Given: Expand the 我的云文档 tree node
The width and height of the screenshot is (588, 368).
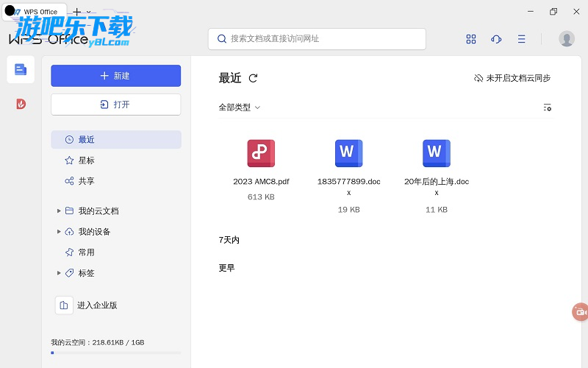Looking at the screenshot, I should pyautogui.click(x=59, y=211).
